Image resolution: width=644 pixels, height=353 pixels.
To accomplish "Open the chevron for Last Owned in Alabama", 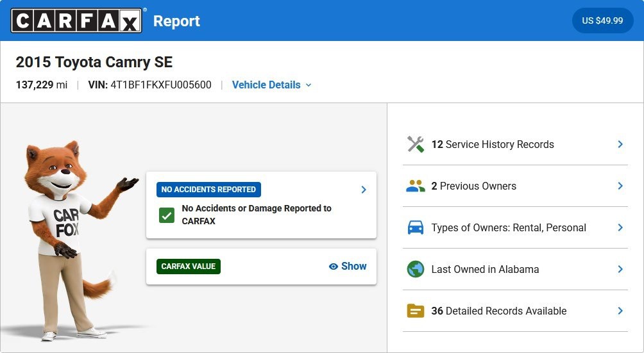I will coord(620,269).
